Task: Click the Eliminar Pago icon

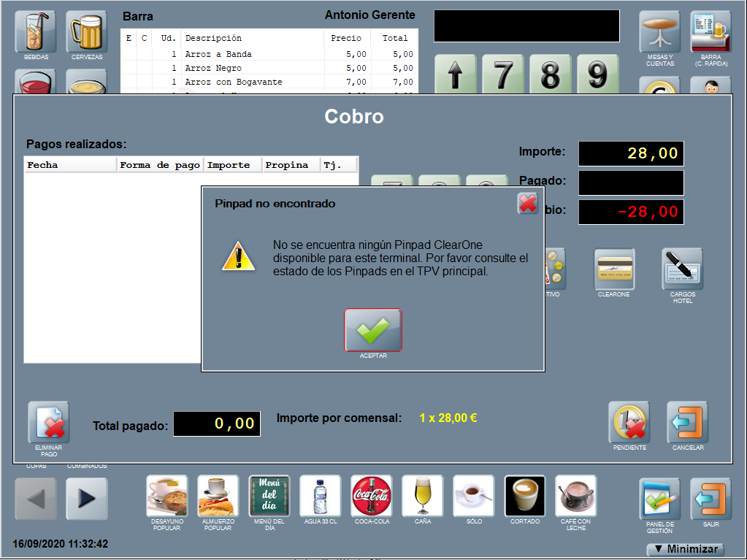Action: click(49, 423)
